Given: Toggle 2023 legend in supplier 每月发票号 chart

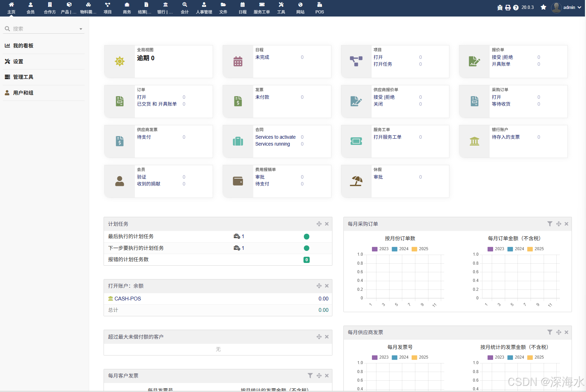Looking at the screenshot, I should click(380, 357).
